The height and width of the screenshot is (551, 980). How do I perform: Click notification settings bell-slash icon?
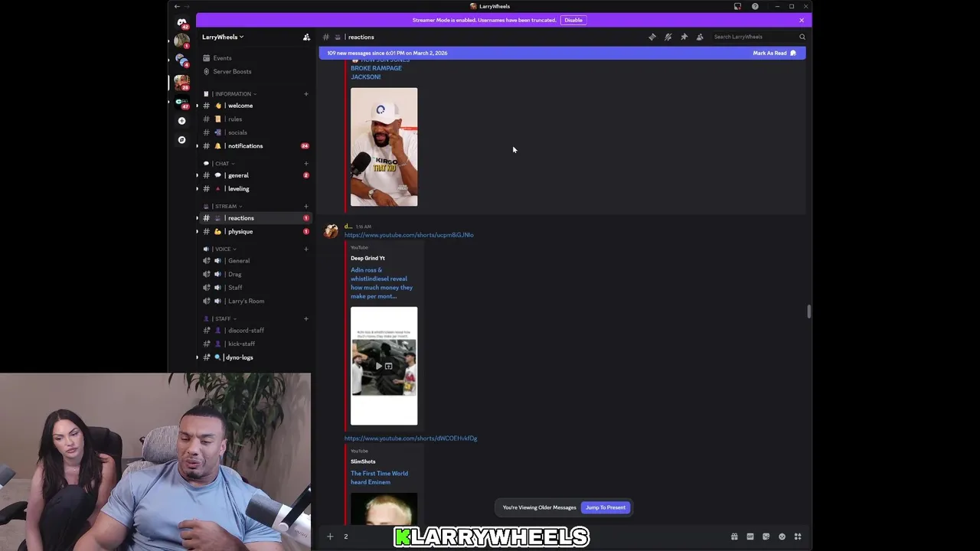coord(668,37)
